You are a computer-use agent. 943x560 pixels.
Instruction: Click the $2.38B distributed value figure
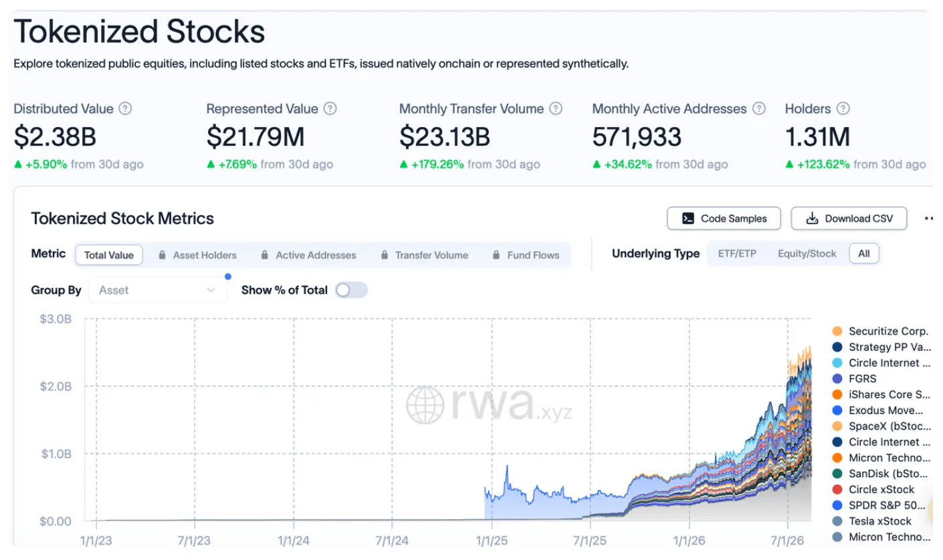pyautogui.click(x=55, y=137)
